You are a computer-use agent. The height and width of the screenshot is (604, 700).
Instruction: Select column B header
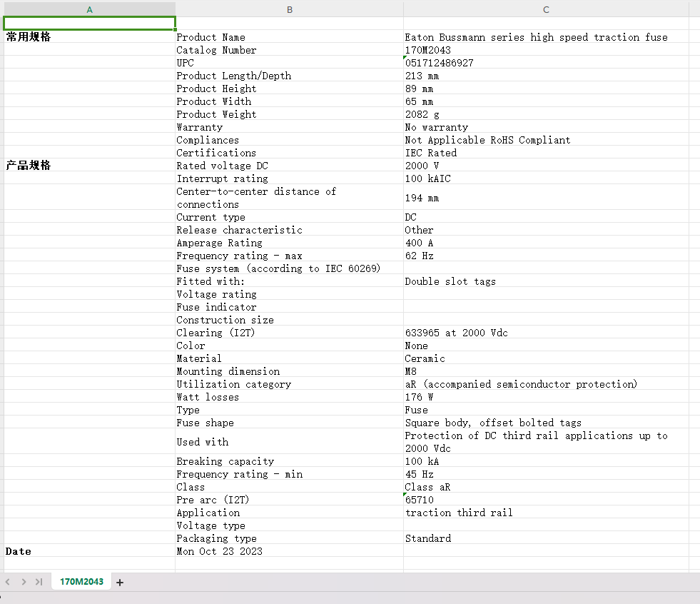[289, 10]
